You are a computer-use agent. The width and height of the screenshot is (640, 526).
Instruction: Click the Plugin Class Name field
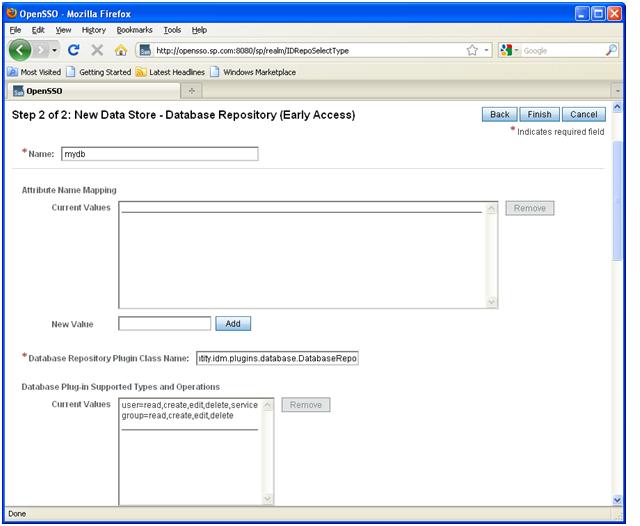[x=277, y=358]
